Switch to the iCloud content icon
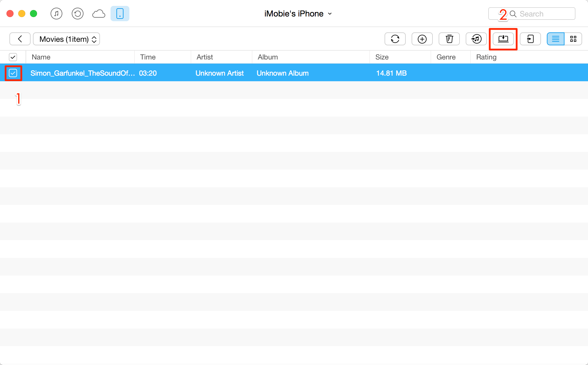This screenshot has height=365, width=588. pos(99,14)
